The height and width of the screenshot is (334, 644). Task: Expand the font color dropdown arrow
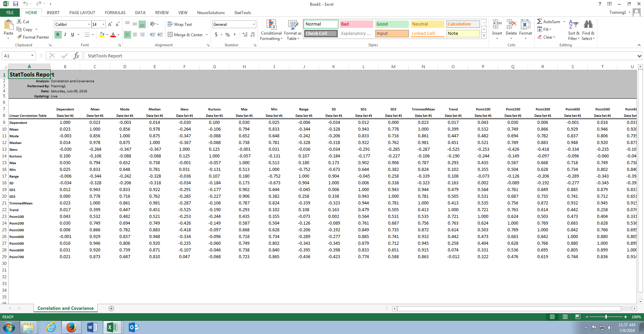(x=118, y=35)
